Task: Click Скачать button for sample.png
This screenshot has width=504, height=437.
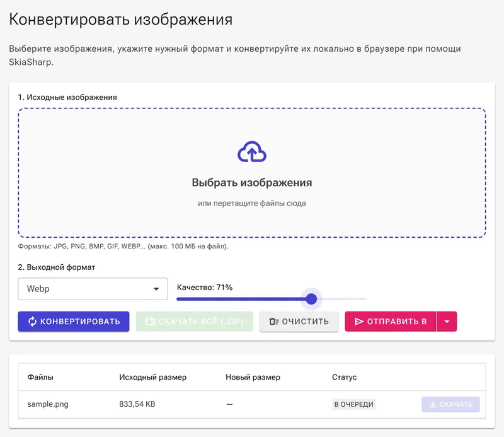Action: [450, 404]
